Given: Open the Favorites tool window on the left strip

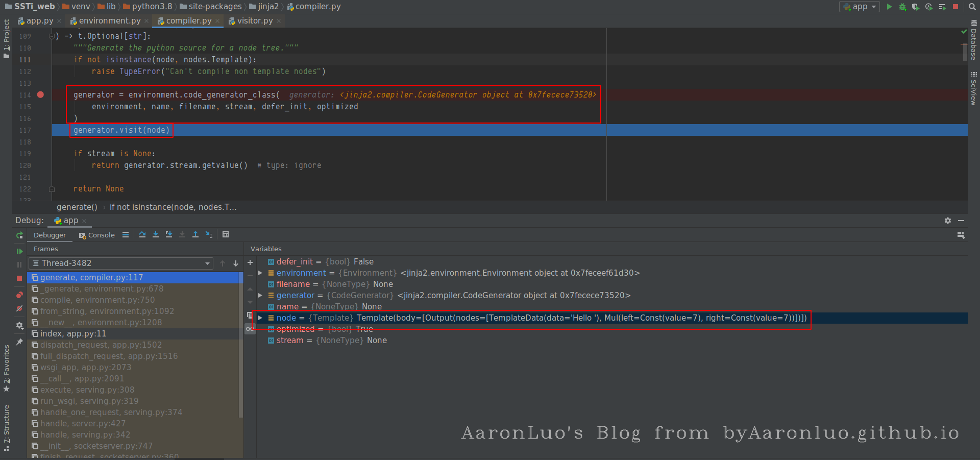Looking at the screenshot, I should coord(6,368).
